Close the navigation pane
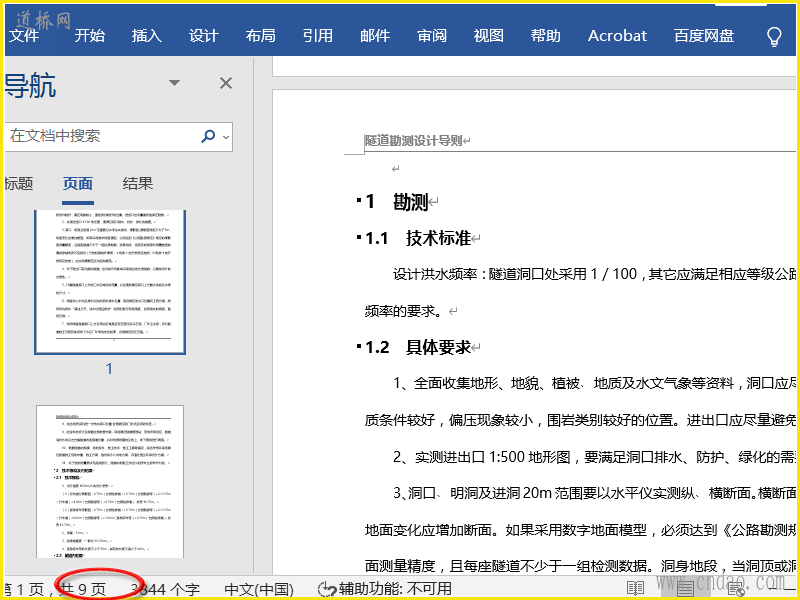 click(226, 83)
